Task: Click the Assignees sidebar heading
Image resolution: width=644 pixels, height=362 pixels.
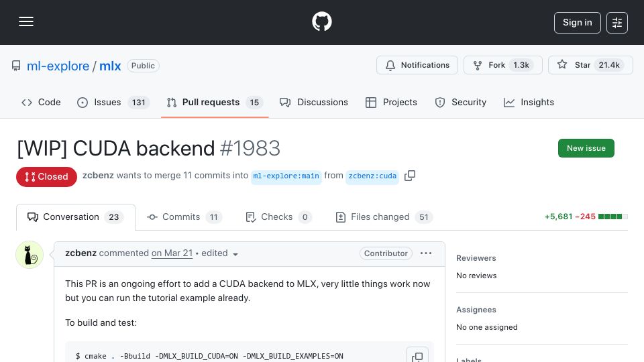Action: click(476, 310)
